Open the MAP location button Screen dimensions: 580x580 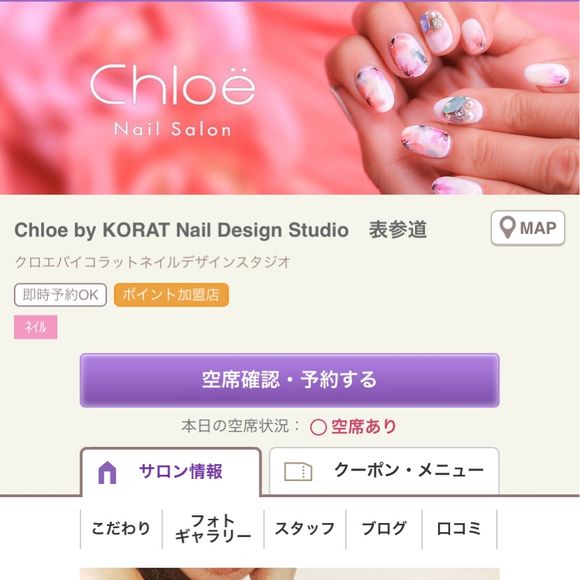(x=528, y=228)
